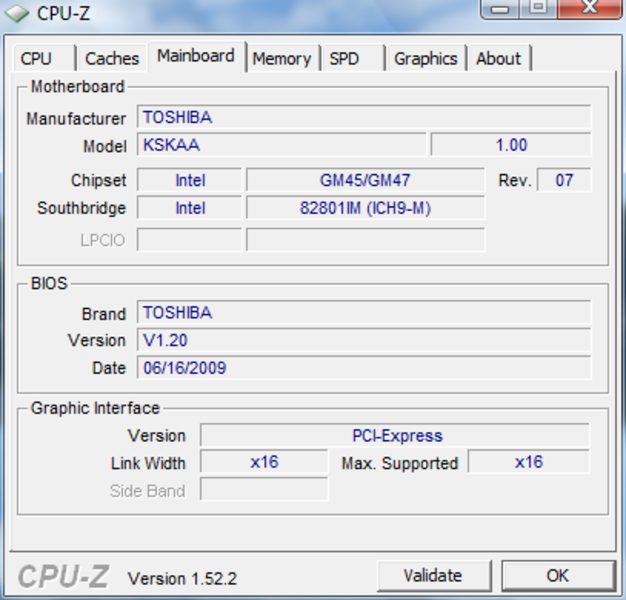Click the Manufacturer label
This screenshot has height=600, width=626.
click(76, 119)
